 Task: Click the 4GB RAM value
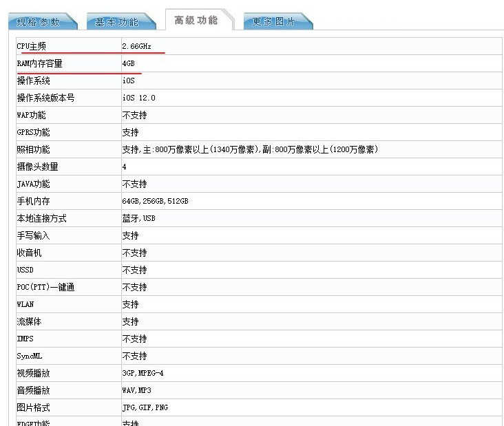128,64
